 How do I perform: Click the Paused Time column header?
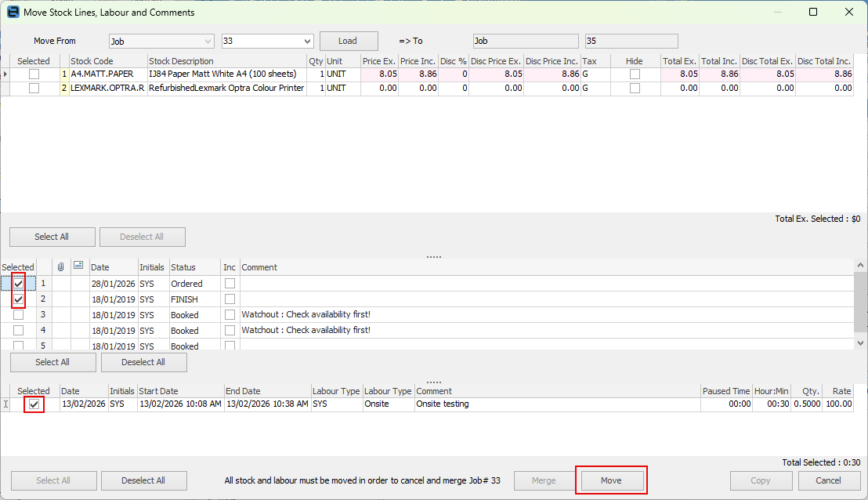(x=726, y=392)
